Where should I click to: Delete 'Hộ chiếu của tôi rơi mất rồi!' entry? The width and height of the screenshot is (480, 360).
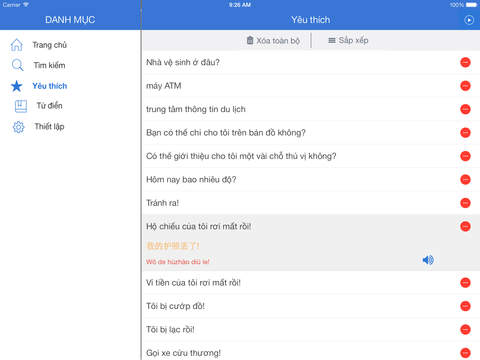[465, 226]
